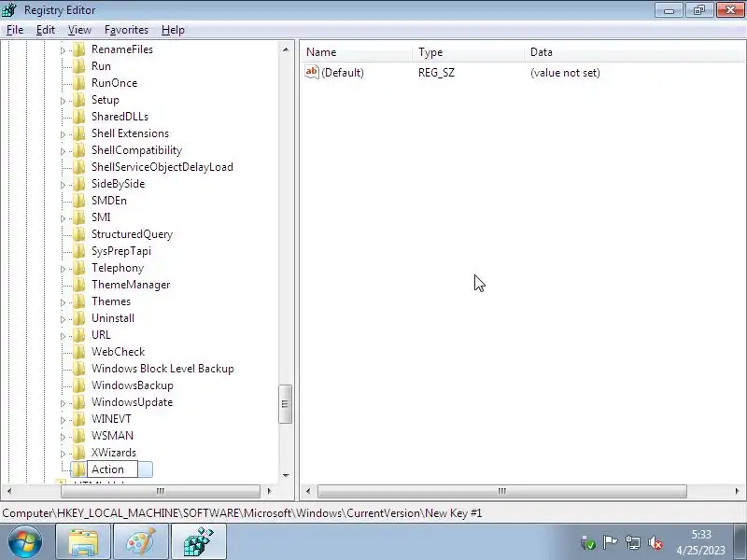The image size is (747, 560).
Task: Click the WebCheck folder icon
Action: (78, 352)
